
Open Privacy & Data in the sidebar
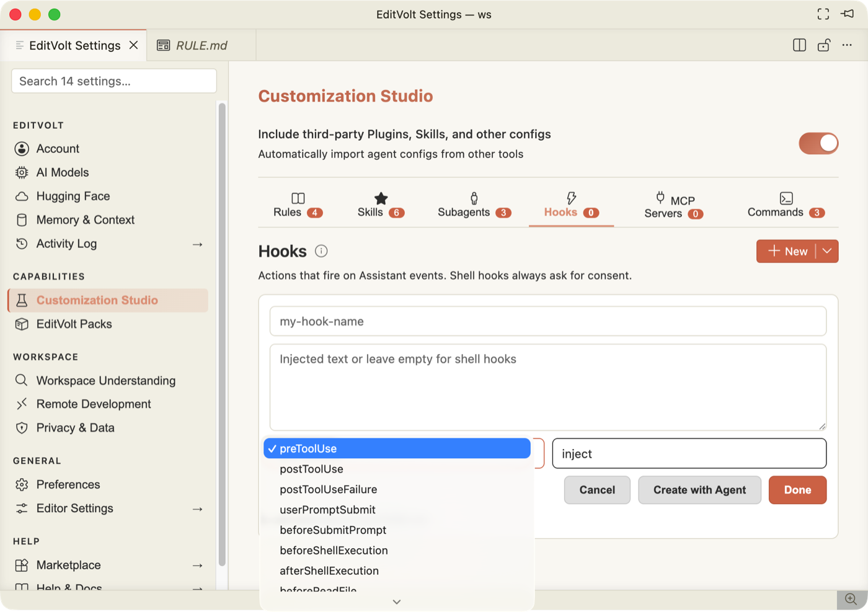[x=108, y=428]
